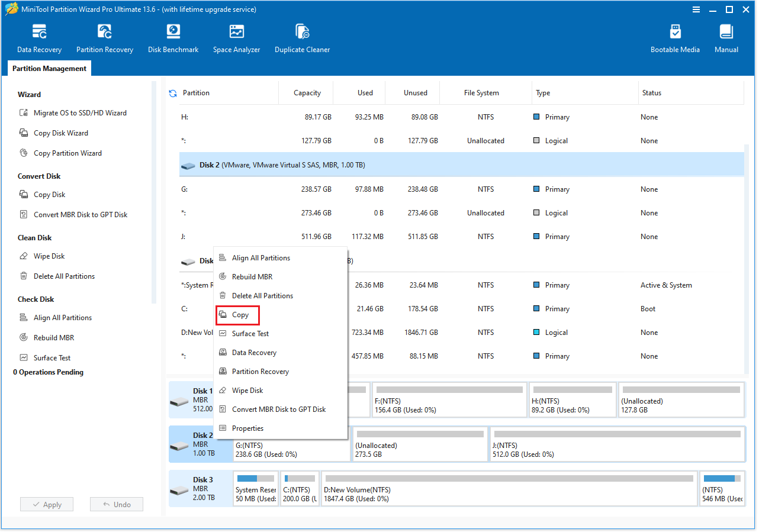Click the 273.5 GB Unallocated block on Disk 2
Screen dimensions: 759x532
[420, 444]
